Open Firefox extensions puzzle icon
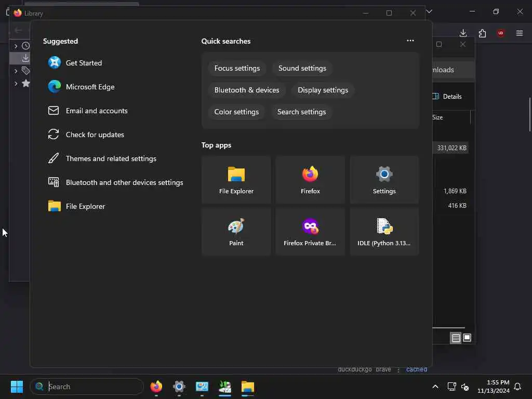Screen dimensions: 532x399 (482, 33)
